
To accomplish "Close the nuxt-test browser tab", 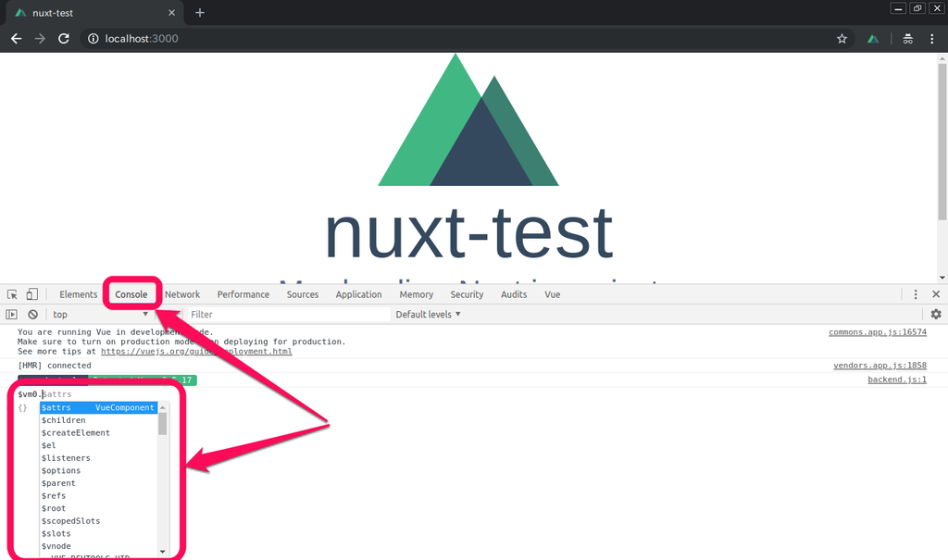I will (x=171, y=13).
